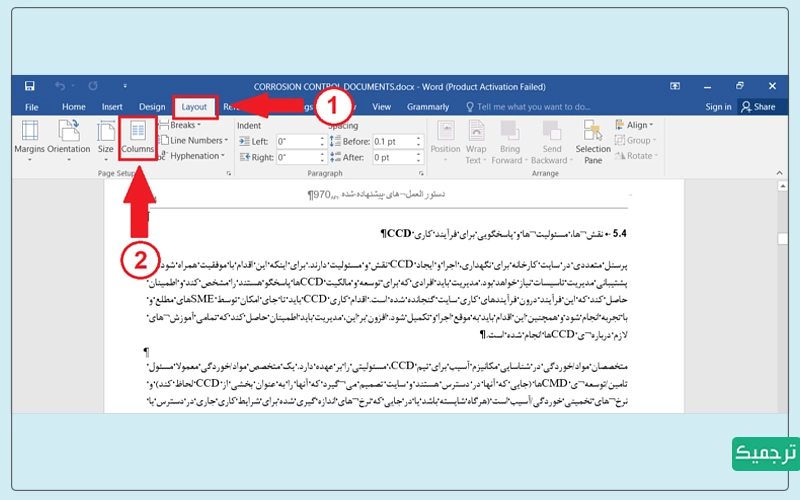Image resolution: width=800 pixels, height=500 pixels.
Task: Expand the Rotate dropdown
Action: (636, 156)
